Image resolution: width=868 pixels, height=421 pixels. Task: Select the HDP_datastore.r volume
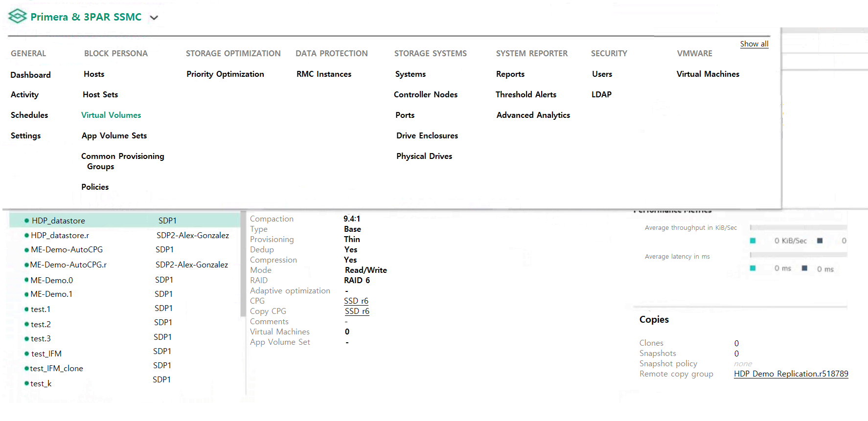[60, 236]
